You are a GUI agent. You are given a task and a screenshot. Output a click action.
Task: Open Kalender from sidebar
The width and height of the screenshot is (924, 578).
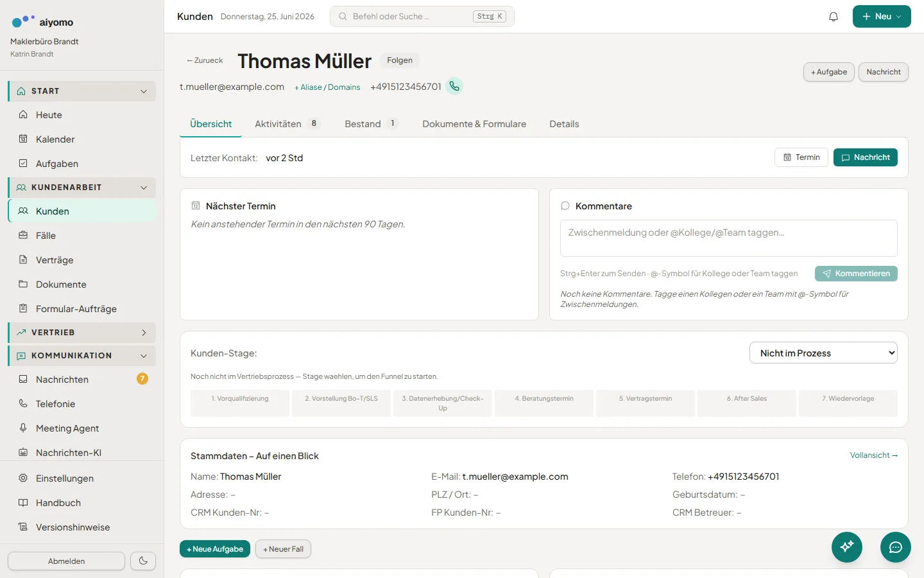[x=82, y=139]
